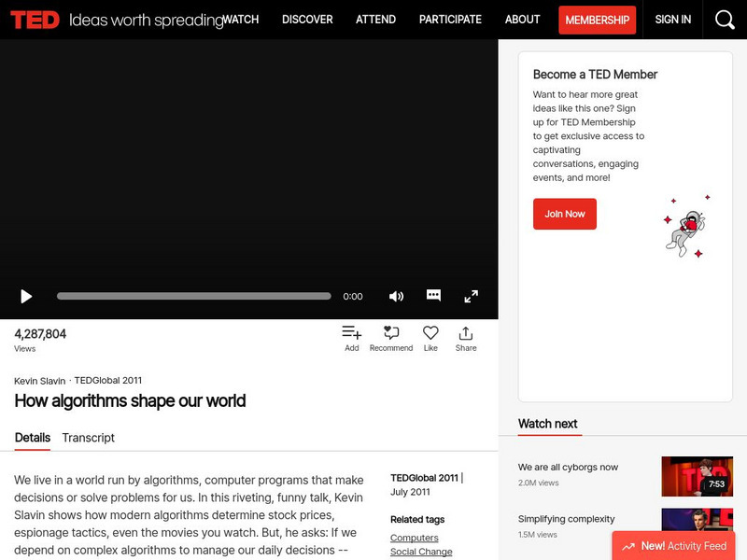Click TEDGlobal 2011 under the views
The height and width of the screenshot is (560, 747).
click(x=108, y=381)
